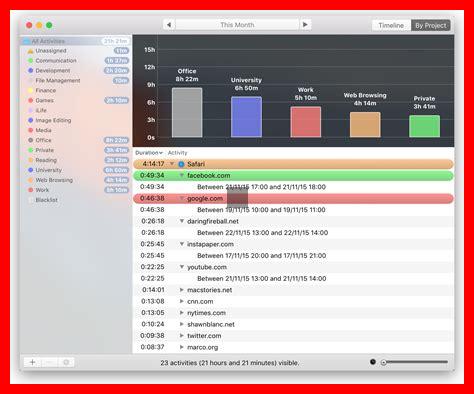474x394 pixels.
Task: Click the Safari app icon in row
Action: coord(181,164)
